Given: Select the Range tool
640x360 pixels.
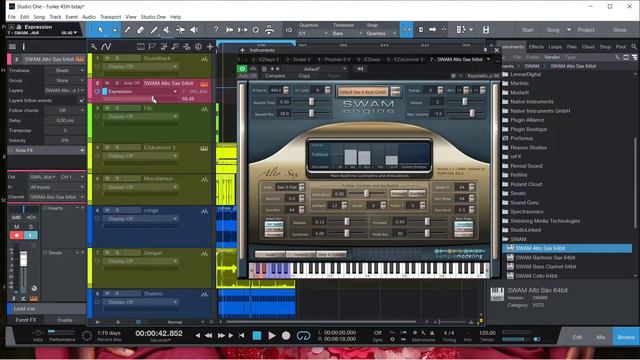Looking at the screenshot, I should 114,30.
